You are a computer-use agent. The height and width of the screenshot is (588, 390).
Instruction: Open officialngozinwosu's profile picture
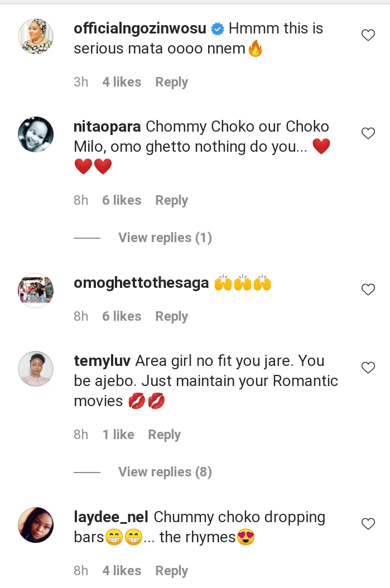36,36
